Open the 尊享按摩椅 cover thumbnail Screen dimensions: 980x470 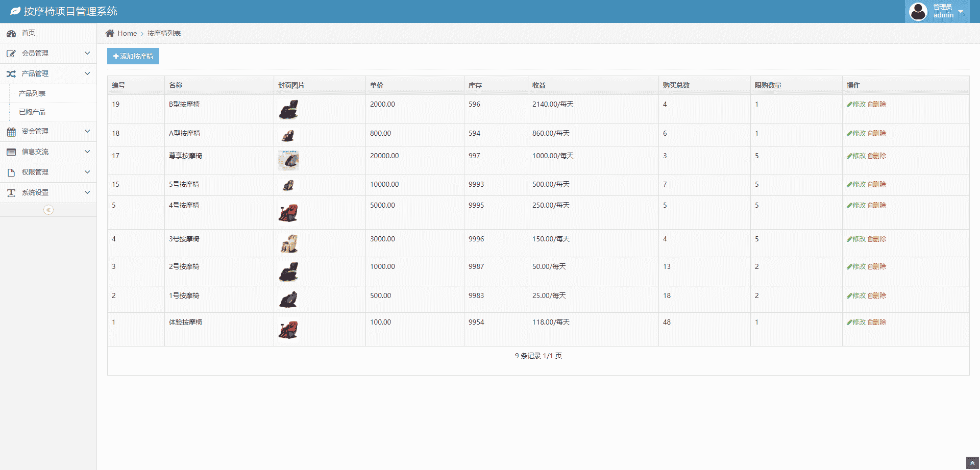pos(288,160)
